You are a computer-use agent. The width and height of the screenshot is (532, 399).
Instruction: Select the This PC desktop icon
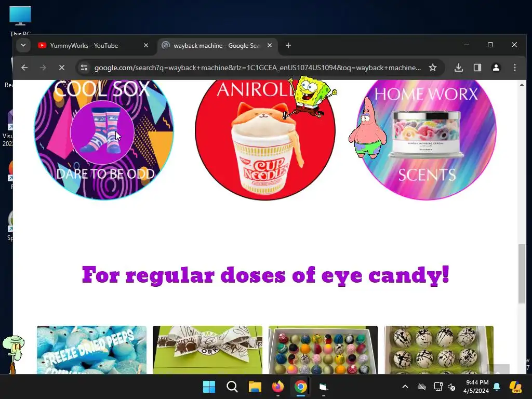[x=20, y=21]
